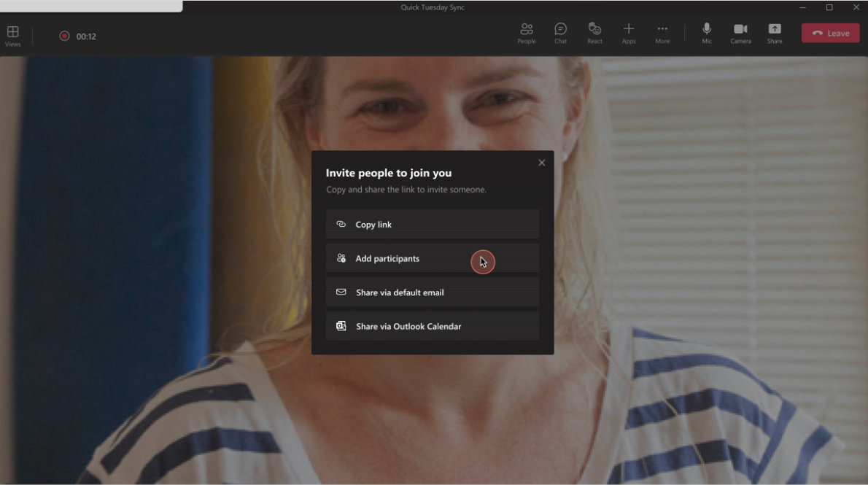Screen dimensions: 868x485
Task: Minimize the Teams meeting window
Action: pos(802,7)
